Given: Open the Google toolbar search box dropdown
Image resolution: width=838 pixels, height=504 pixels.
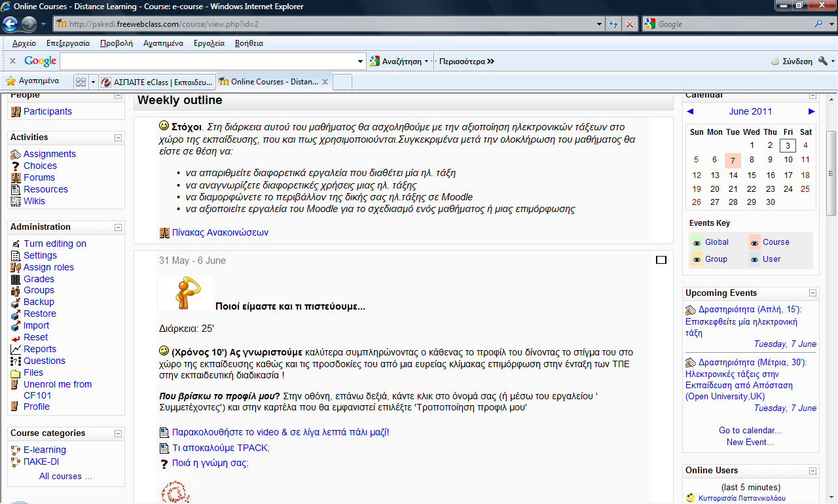Looking at the screenshot, I should pos(361,62).
